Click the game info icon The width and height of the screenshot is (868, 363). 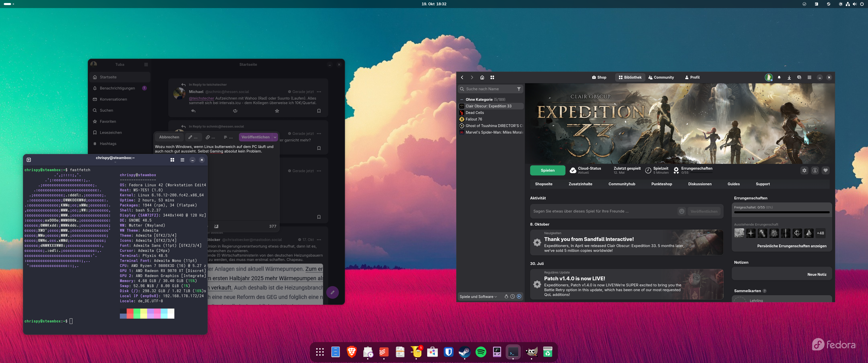(x=815, y=170)
